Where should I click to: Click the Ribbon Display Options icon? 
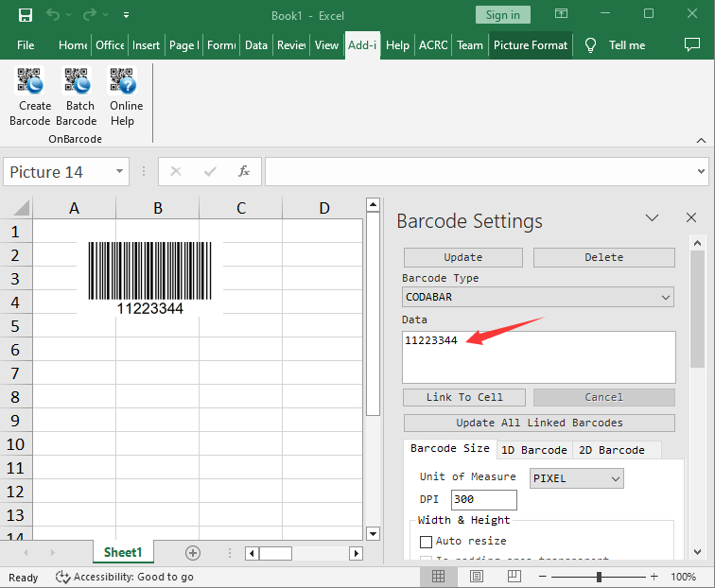pyautogui.click(x=561, y=13)
